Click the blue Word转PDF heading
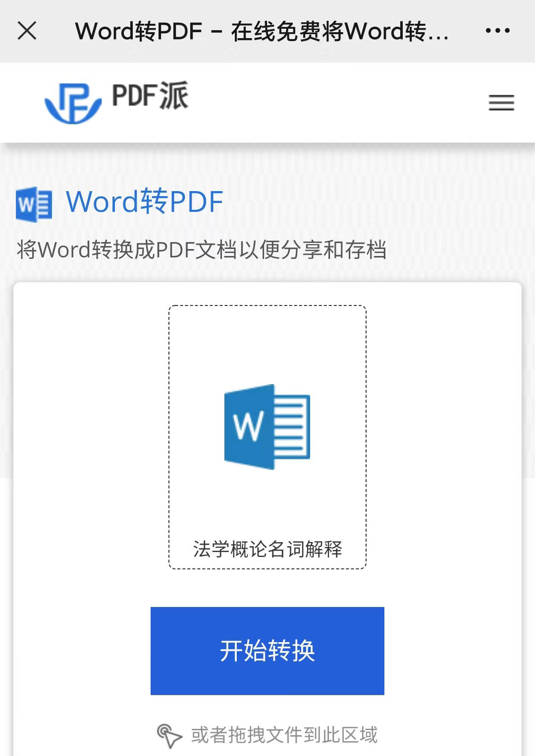Image resolution: width=535 pixels, height=756 pixels. (144, 202)
